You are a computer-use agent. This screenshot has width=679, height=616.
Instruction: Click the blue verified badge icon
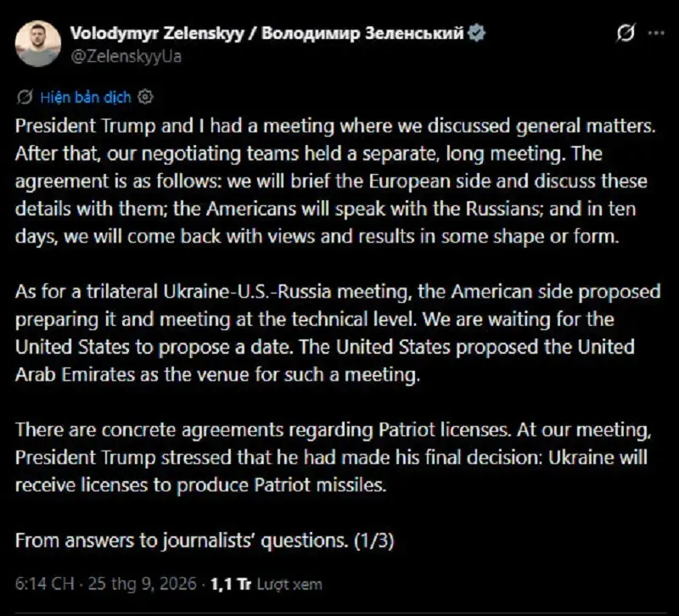coord(476,33)
